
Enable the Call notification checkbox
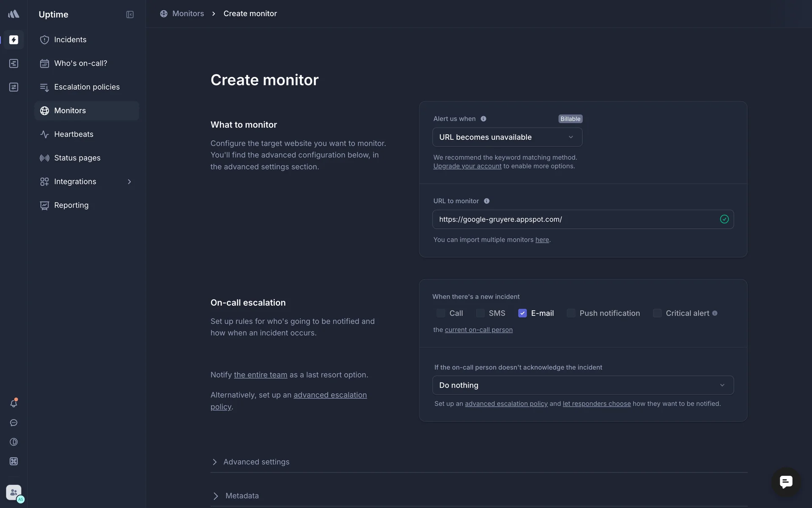pos(441,313)
